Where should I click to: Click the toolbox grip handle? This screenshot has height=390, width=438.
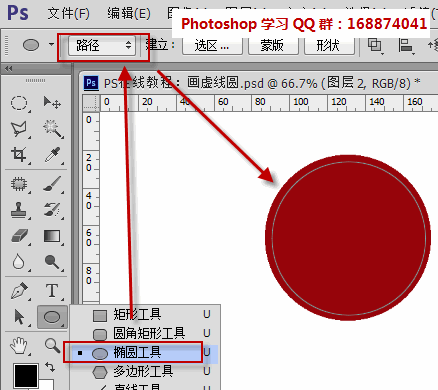36,80
